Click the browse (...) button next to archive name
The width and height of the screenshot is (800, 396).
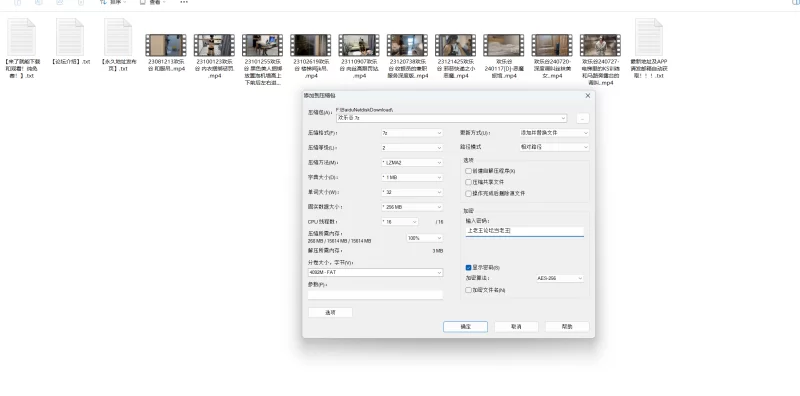583,118
